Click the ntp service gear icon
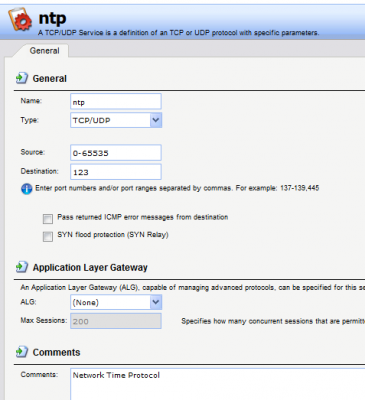 point(20,19)
